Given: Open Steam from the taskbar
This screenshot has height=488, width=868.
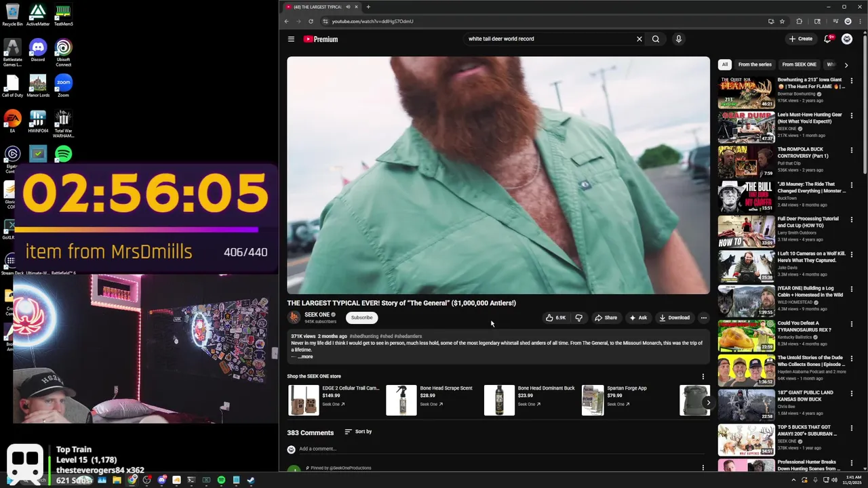Looking at the screenshot, I should (x=251, y=480).
